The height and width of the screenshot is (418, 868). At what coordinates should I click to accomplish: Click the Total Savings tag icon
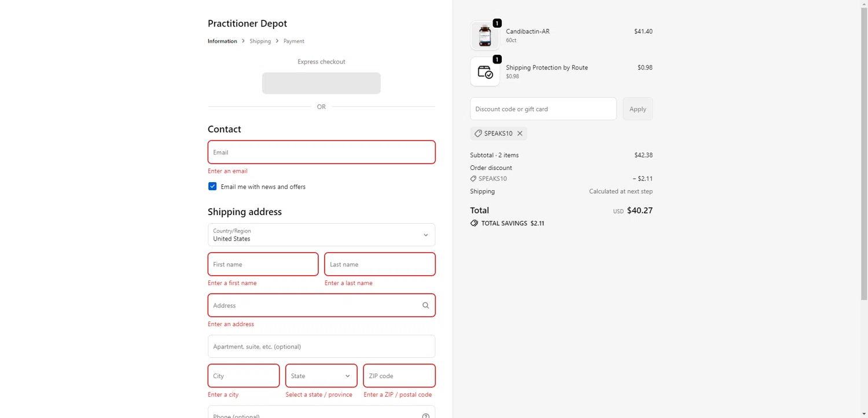475,223
